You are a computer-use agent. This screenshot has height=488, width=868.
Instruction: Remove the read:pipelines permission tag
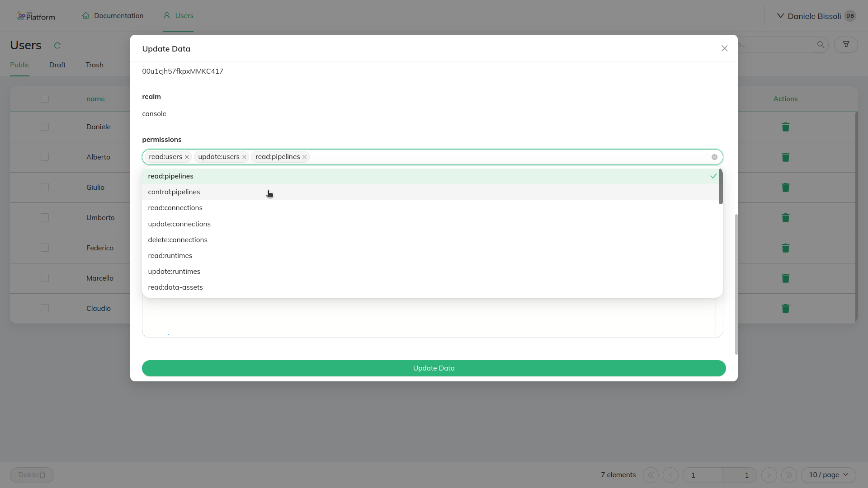[x=305, y=157]
